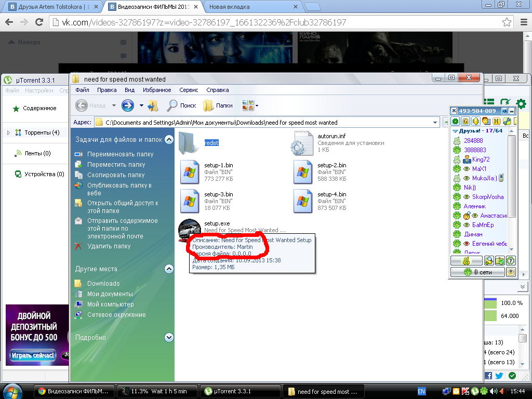Click the Удалить папку task link

pos(109,246)
